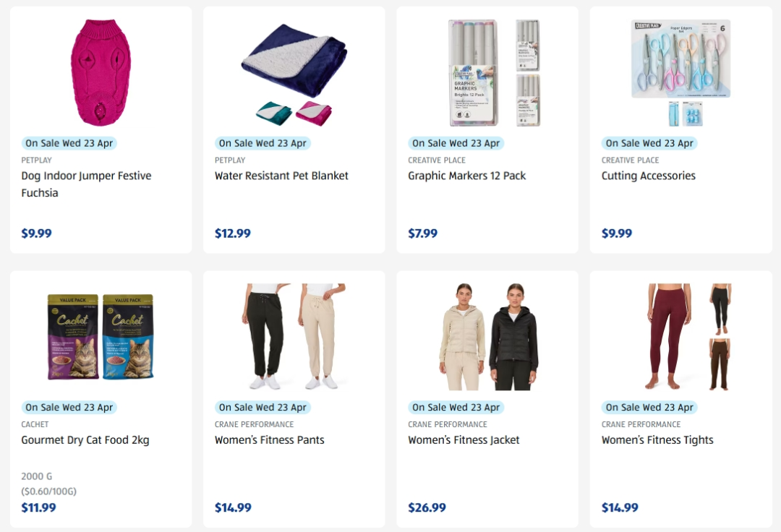
Task: Click the On Sale badge on Cutting Accessories
Action: [x=649, y=143]
